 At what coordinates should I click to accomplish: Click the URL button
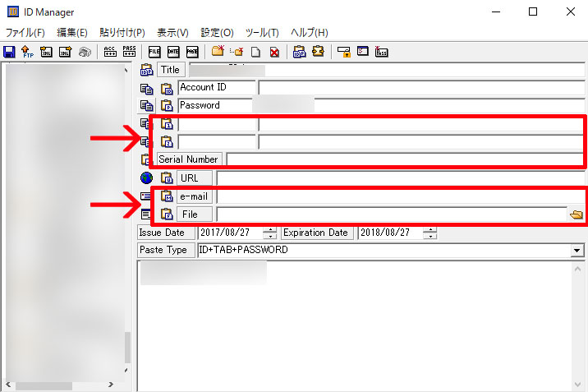pyautogui.click(x=195, y=178)
